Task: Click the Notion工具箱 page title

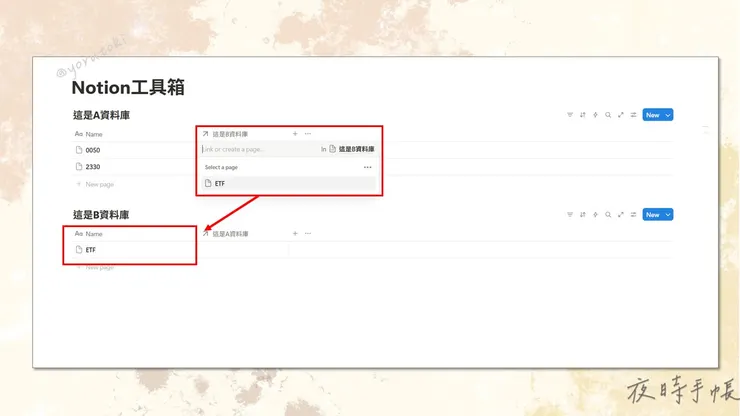Action: [128, 88]
